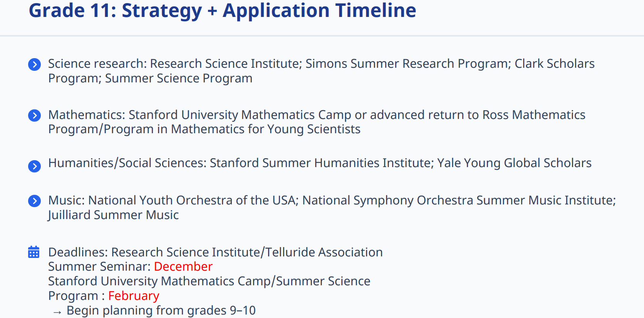Screen dimensions: 644x318
Task: Click the chevron icon beside Mathematics bullet
Action: click(x=35, y=115)
